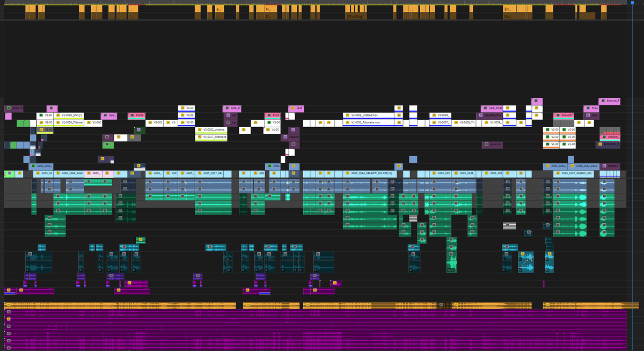Click the fx badge on RIVALRY clip
The width and height of the screenshot is (644, 351).
(557, 115)
